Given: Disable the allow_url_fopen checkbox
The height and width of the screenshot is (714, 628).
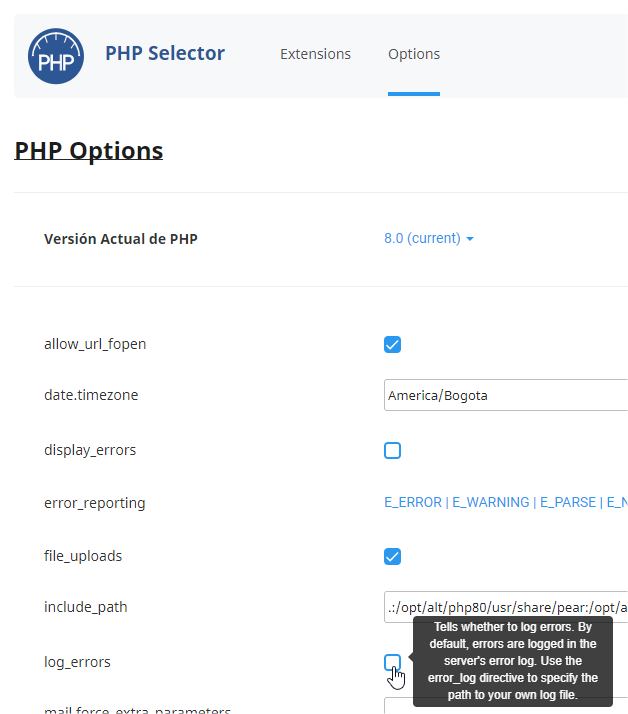Looking at the screenshot, I should click(x=393, y=345).
